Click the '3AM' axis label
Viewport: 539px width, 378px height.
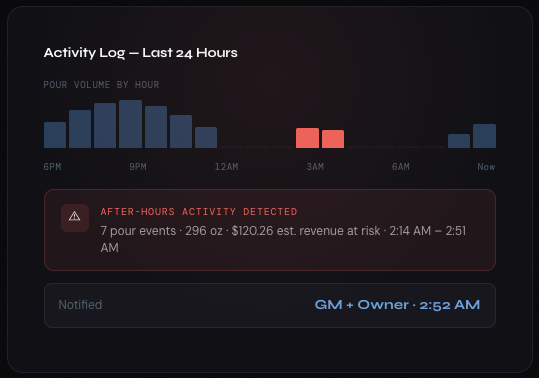315,167
